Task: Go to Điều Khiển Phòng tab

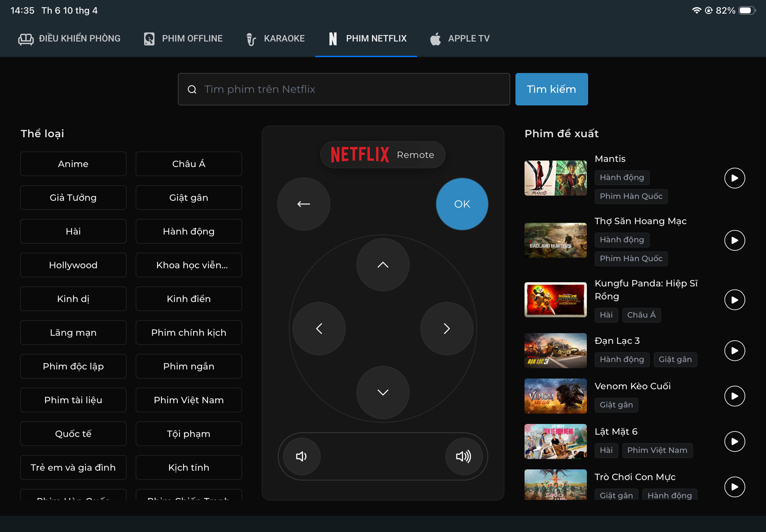Action: click(x=69, y=39)
